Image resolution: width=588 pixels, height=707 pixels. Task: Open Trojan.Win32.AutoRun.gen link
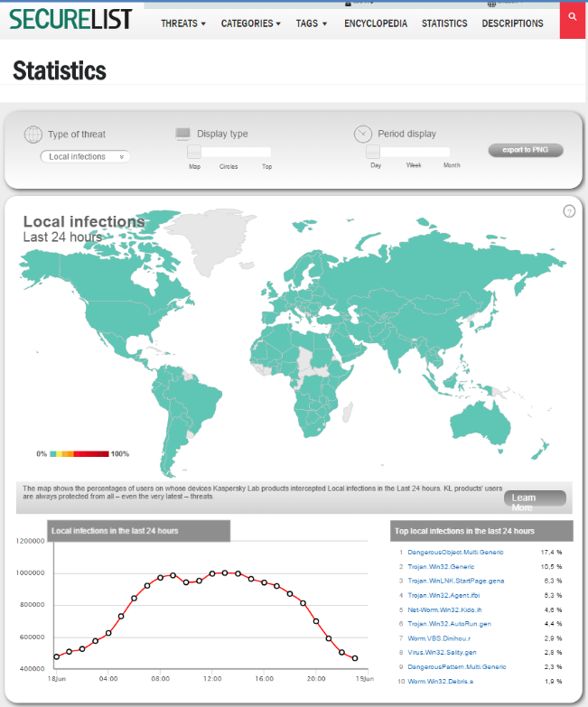[x=449, y=624]
